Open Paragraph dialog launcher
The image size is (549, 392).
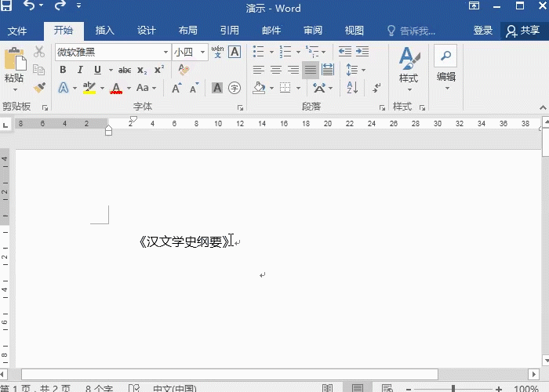click(x=382, y=108)
